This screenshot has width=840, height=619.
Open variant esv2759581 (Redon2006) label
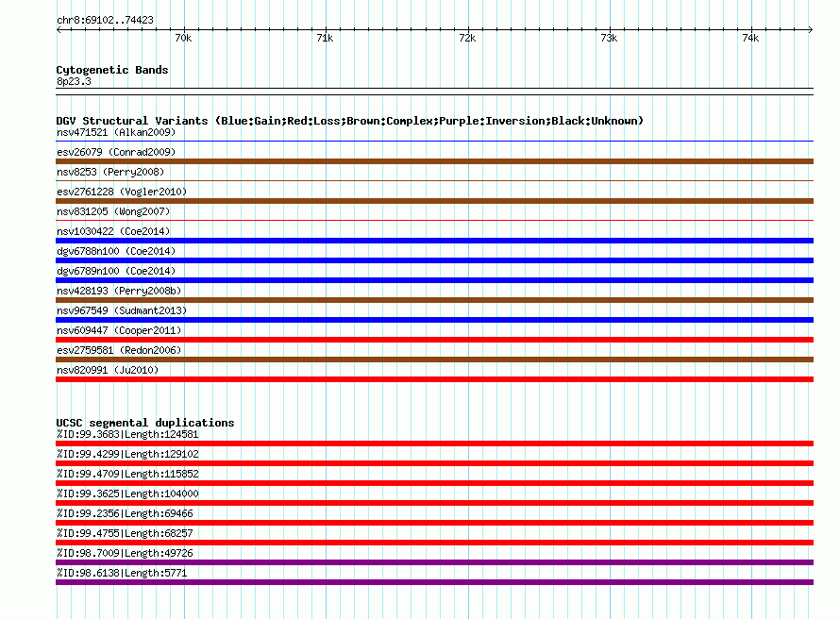[x=119, y=350]
